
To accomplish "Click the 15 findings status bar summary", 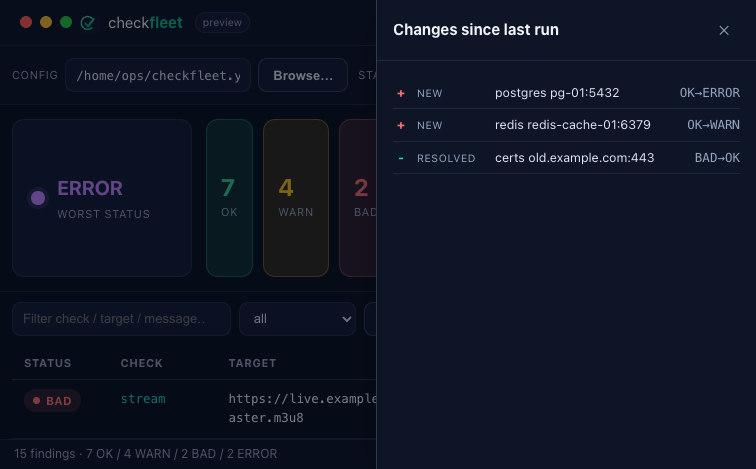I will click(x=146, y=454).
